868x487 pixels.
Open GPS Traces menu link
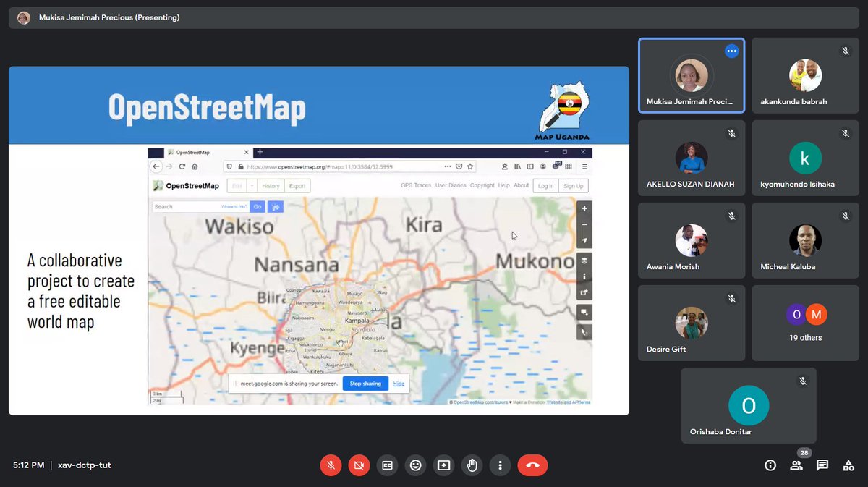click(x=416, y=185)
